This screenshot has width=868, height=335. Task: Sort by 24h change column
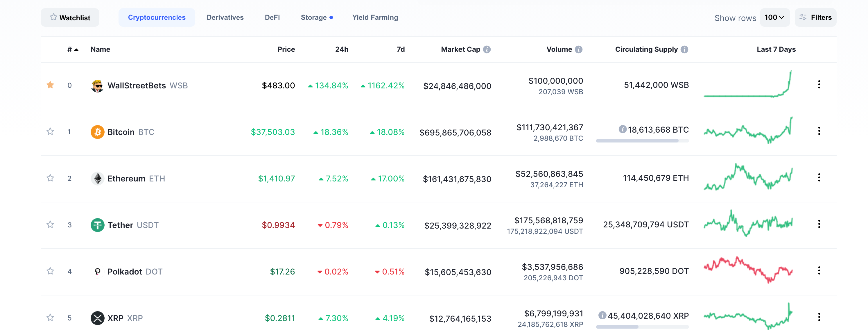342,50
